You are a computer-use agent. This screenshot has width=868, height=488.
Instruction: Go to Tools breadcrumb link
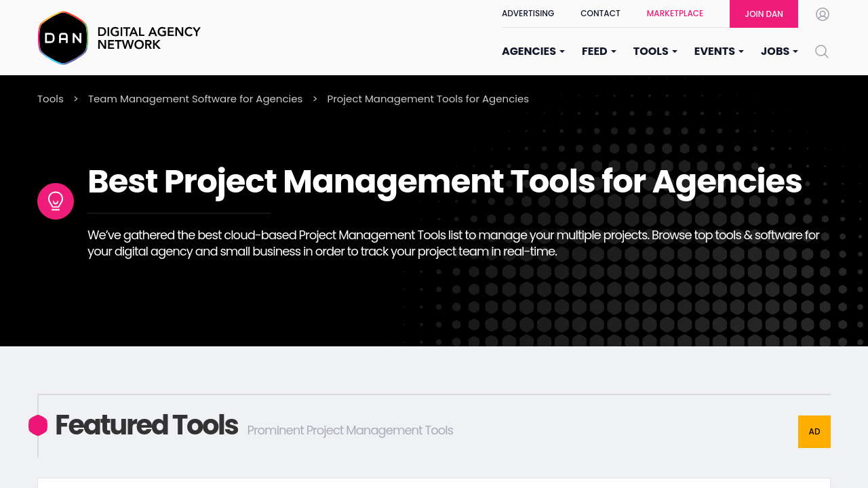point(50,99)
